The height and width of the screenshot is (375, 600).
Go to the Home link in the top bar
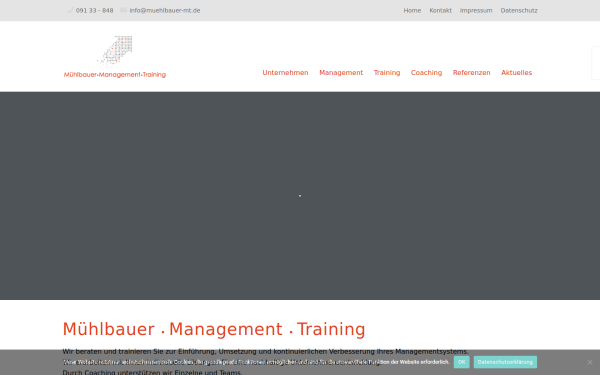412,10
